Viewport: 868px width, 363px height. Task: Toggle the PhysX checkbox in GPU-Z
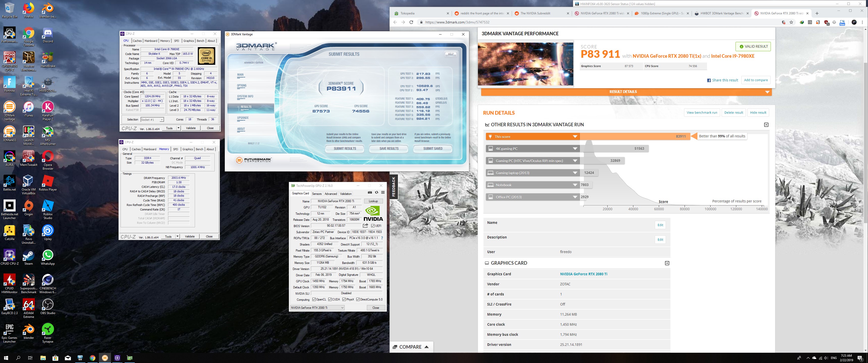point(344,299)
